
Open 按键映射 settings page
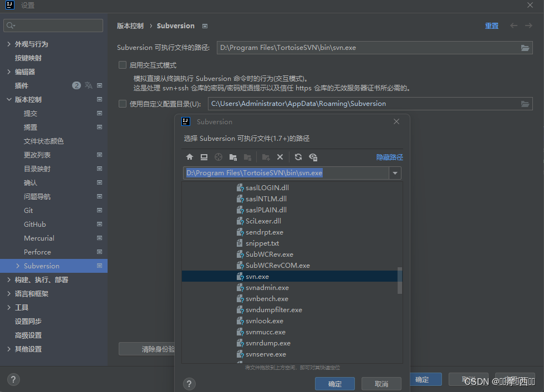point(28,58)
